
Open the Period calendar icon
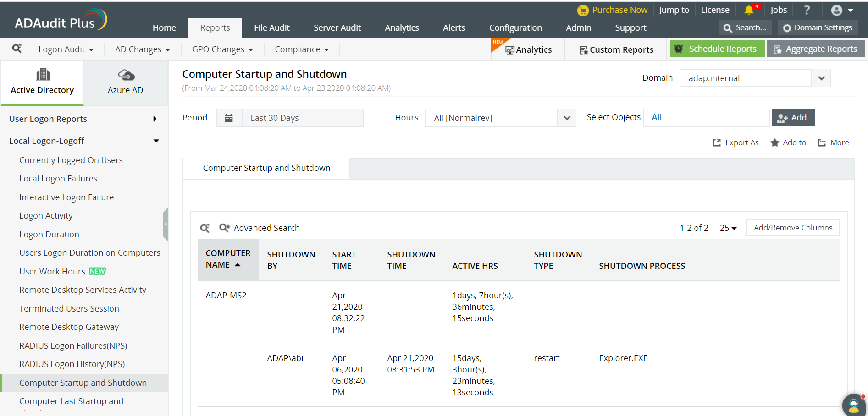pyautogui.click(x=229, y=118)
